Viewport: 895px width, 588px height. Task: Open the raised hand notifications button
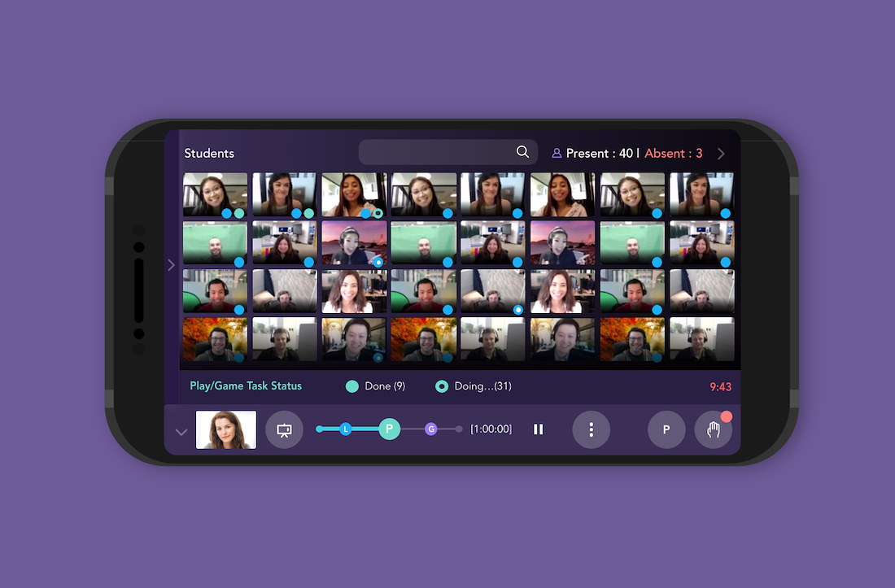pos(713,429)
